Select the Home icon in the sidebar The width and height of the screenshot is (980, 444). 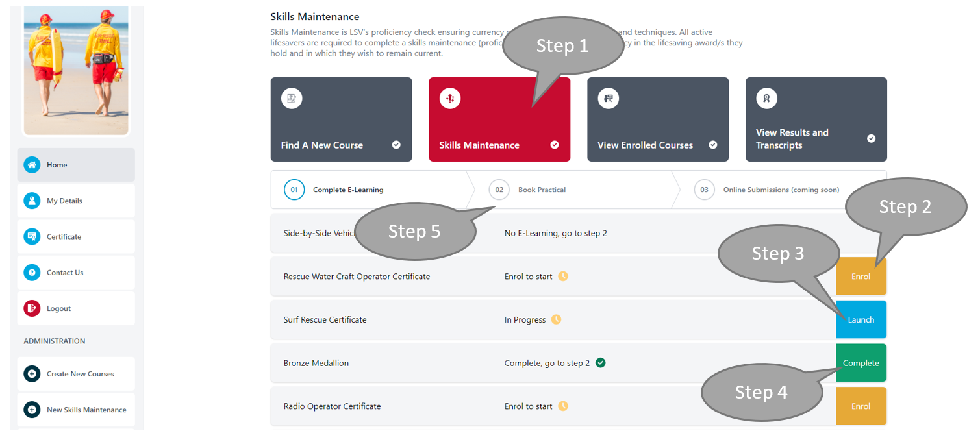tap(32, 164)
